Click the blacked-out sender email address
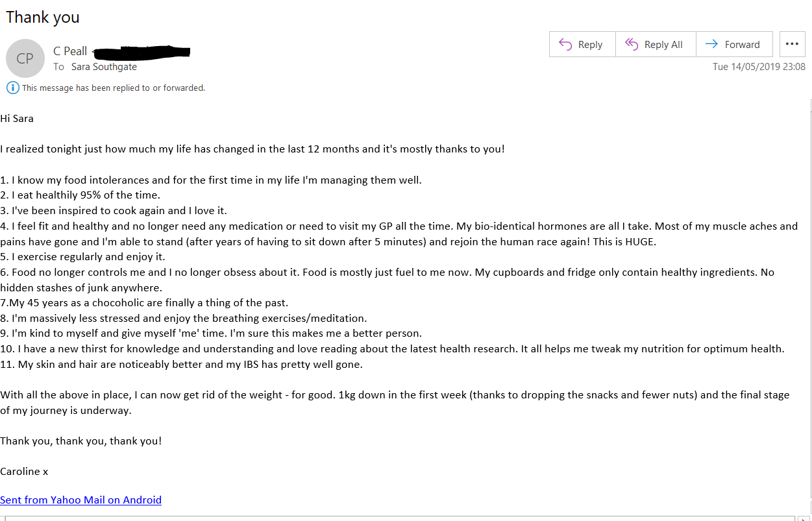Viewport: 812px width, 521px height. click(x=141, y=51)
